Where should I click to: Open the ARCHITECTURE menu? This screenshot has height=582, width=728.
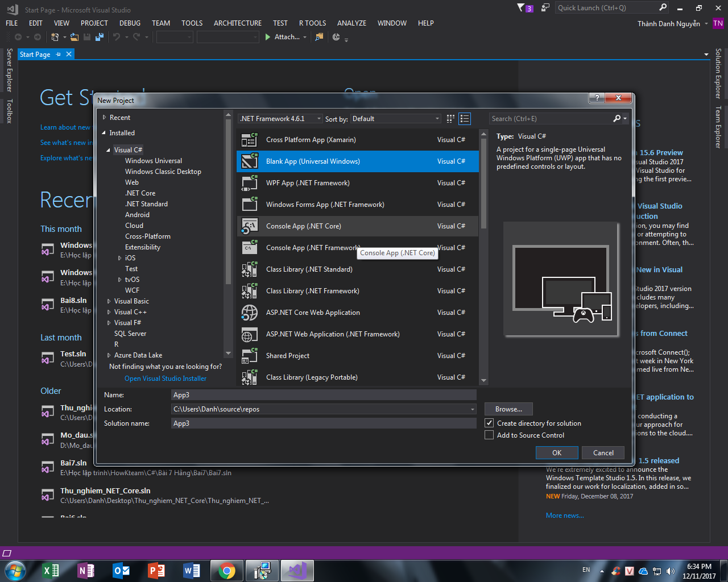click(x=238, y=23)
